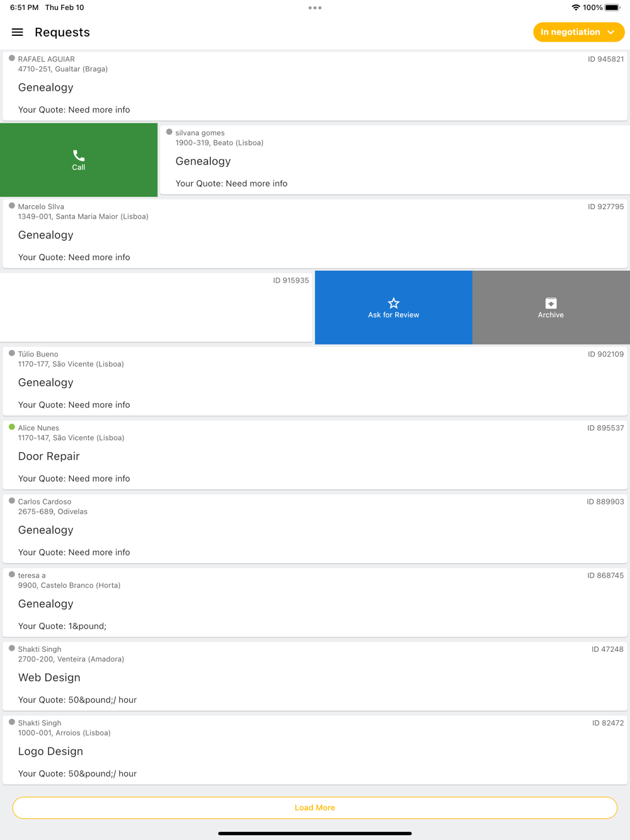
Task: Click the status dot next to teresa a
Action: click(12, 574)
